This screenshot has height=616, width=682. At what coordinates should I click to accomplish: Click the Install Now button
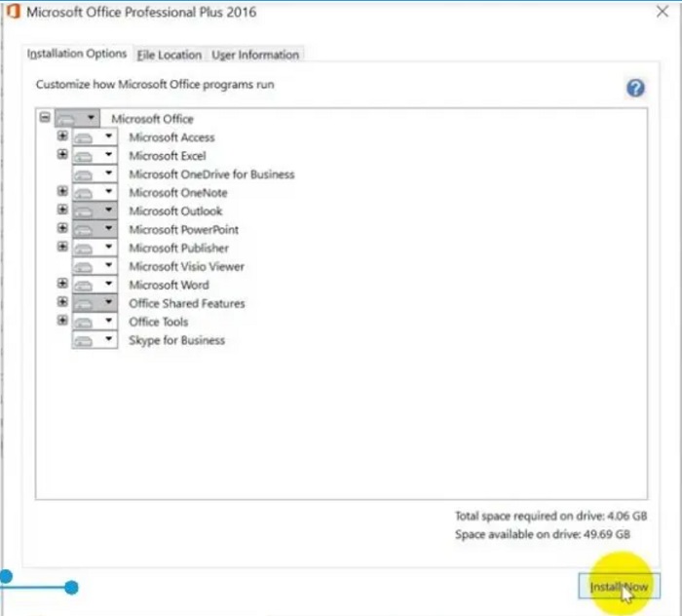[x=619, y=587]
